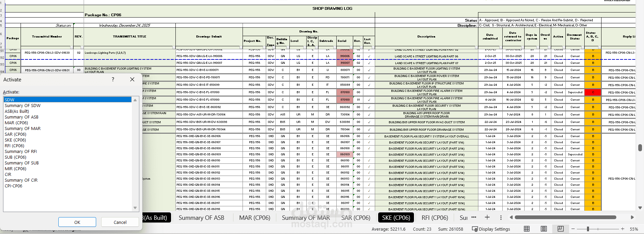Switch to Page Layout view
644x234 pixels.
(x=543, y=229)
